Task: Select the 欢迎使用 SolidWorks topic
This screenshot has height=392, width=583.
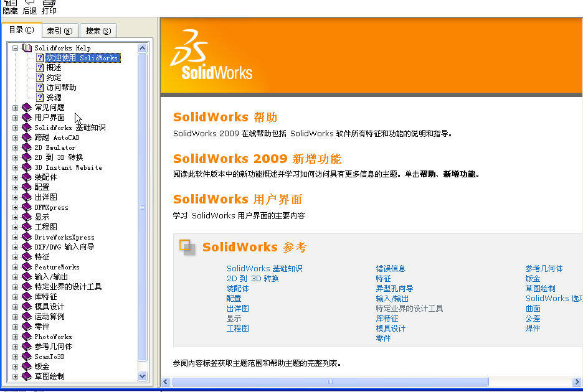Action: [83, 58]
